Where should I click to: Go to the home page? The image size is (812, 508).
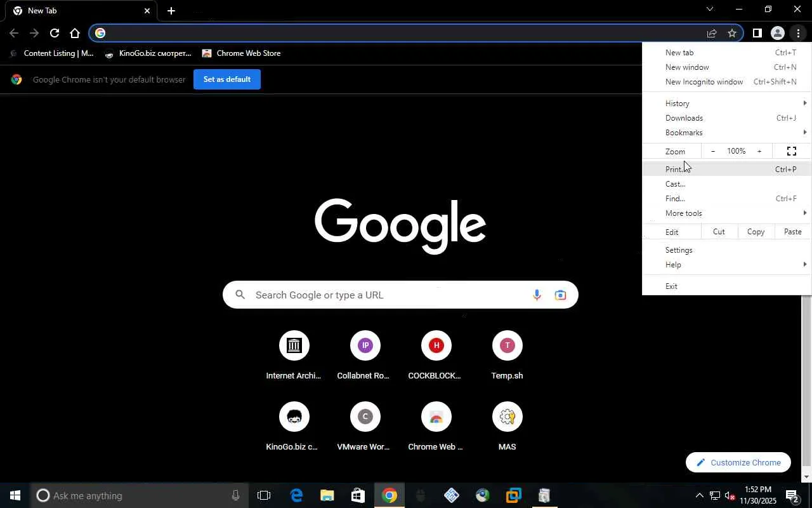click(75, 33)
